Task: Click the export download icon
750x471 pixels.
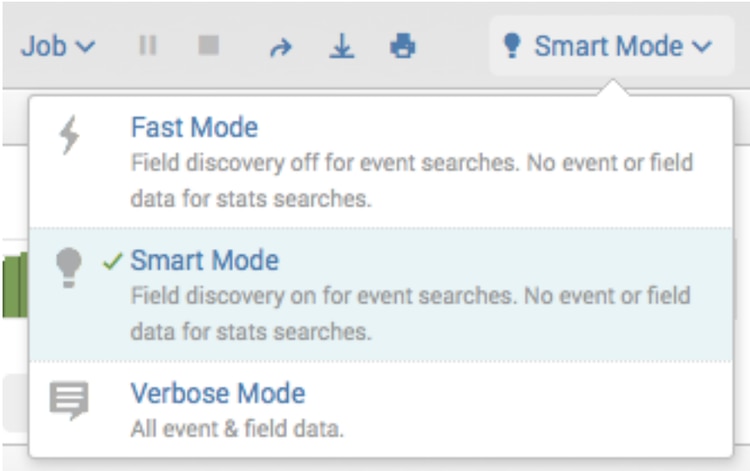Action: click(x=343, y=47)
